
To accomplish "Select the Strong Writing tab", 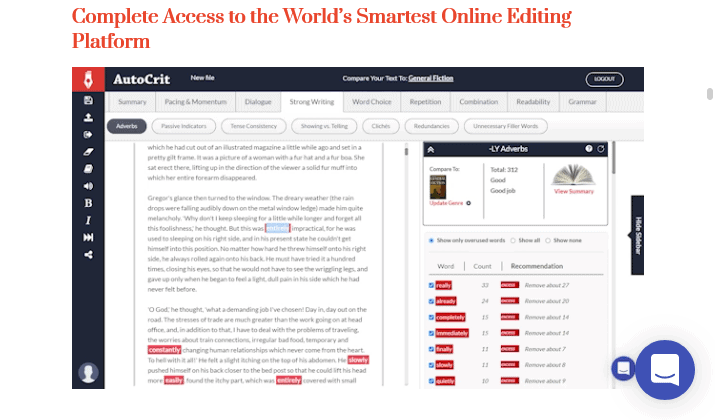I will point(312,102).
